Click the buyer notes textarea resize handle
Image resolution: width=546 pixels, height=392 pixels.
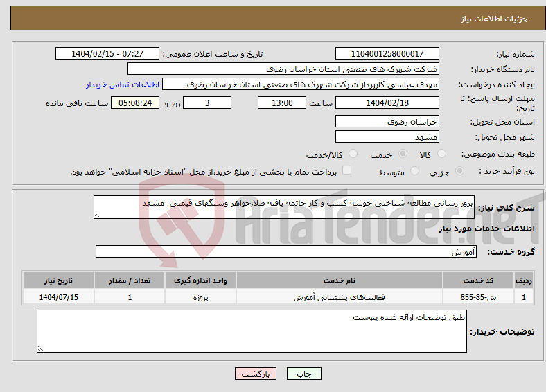pos(40,349)
